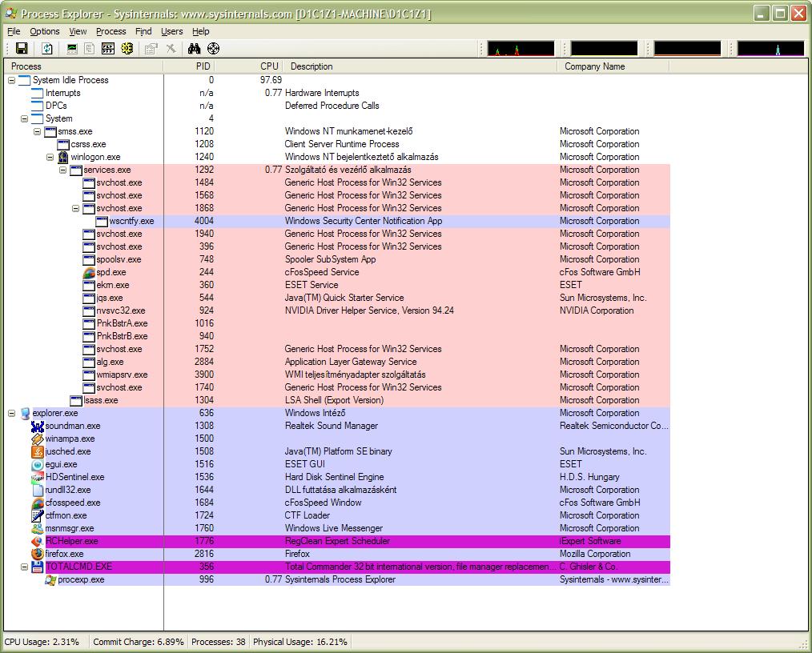Click the cfosspeed.exe icon
Screen dimensions: 812x653
(x=38, y=503)
